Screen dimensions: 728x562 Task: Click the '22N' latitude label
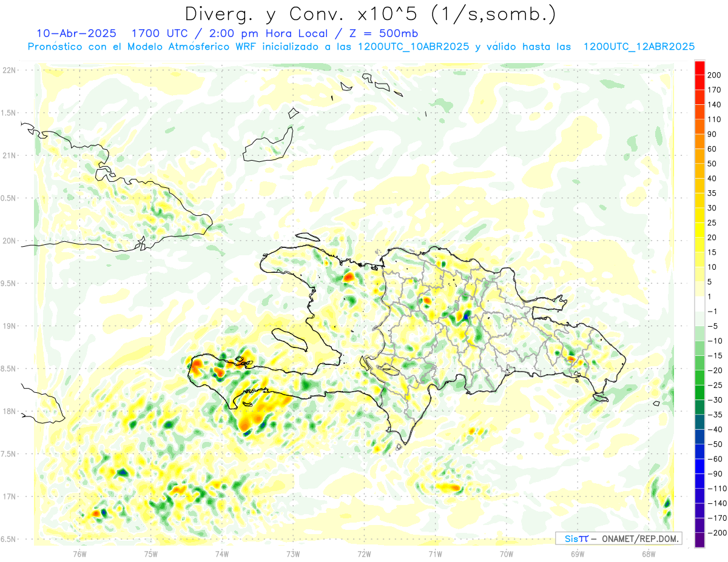point(8,70)
